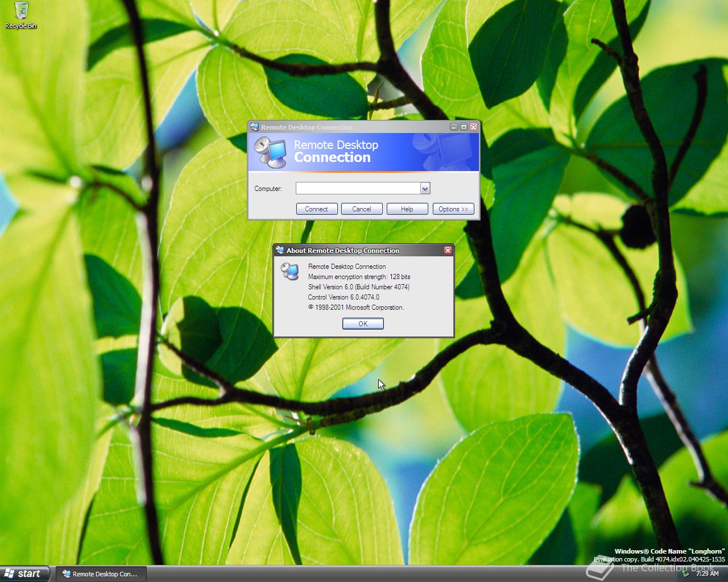
Task: Click the Windows logo on the start button
Action: 9,573
